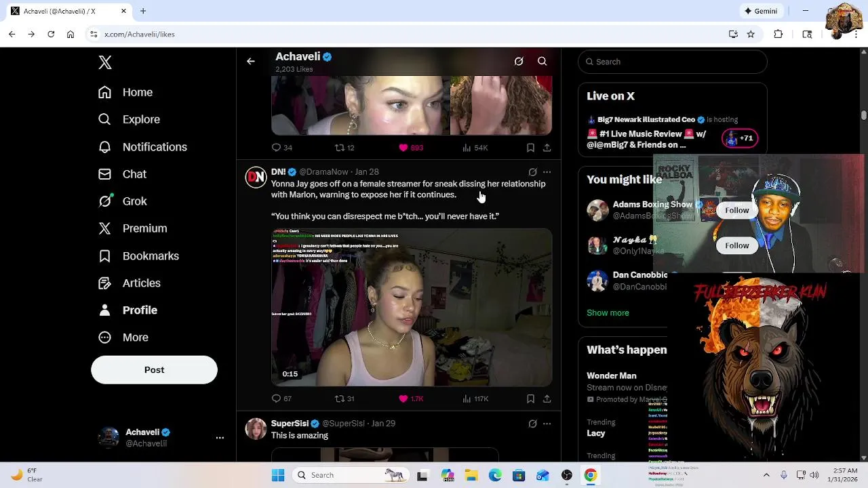
Task: Unlike the post with 1.7K likes
Action: coord(411,399)
